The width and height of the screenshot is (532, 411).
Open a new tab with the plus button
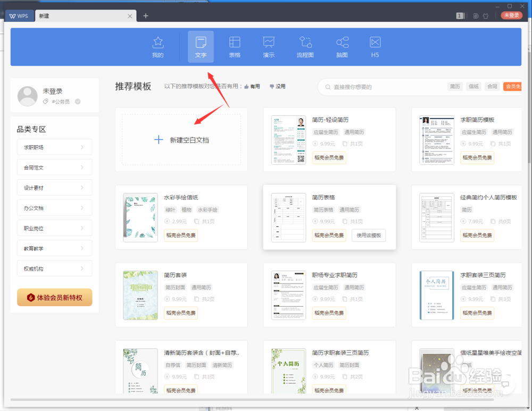[145, 16]
